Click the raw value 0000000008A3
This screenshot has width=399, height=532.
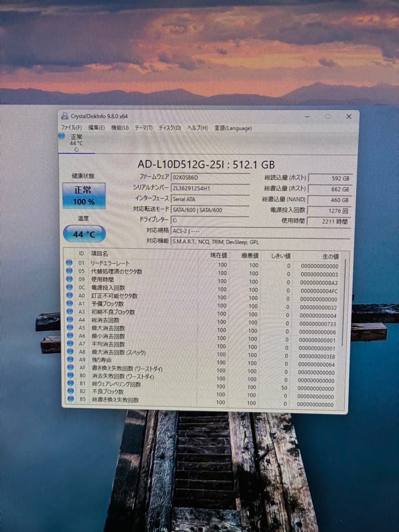319,283
